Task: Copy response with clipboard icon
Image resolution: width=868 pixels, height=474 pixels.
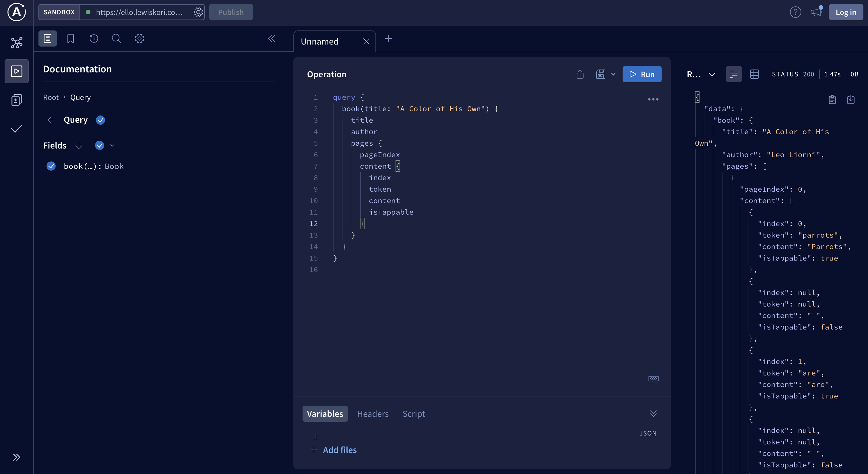Action: [x=832, y=99]
